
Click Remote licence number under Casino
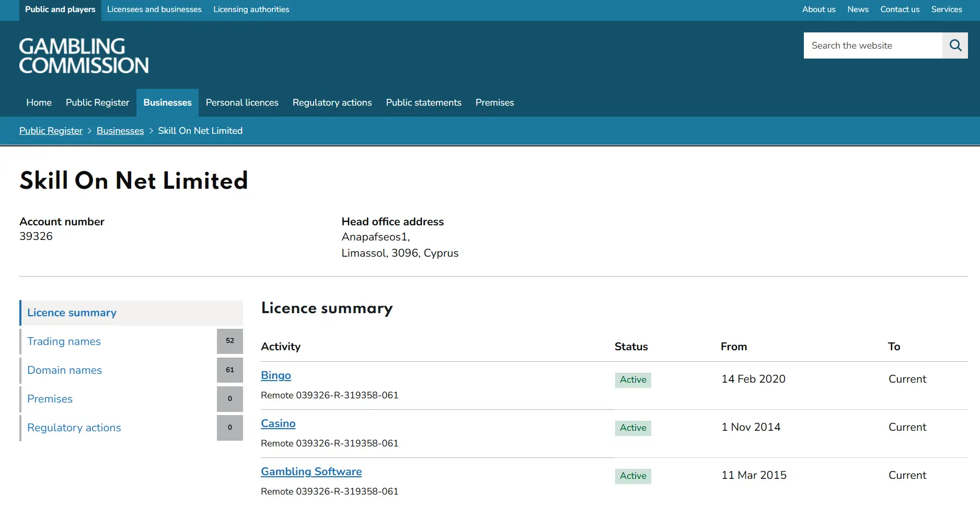(x=329, y=443)
